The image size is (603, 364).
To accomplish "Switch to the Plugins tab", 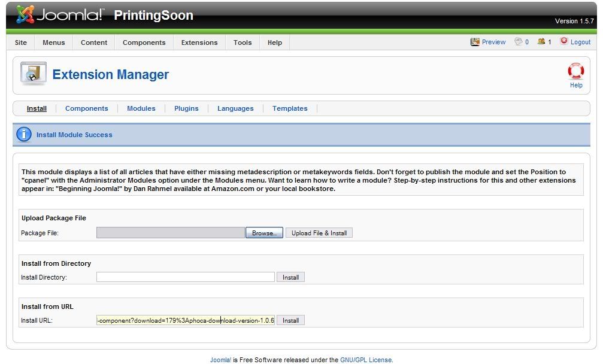I will pos(186,108).
